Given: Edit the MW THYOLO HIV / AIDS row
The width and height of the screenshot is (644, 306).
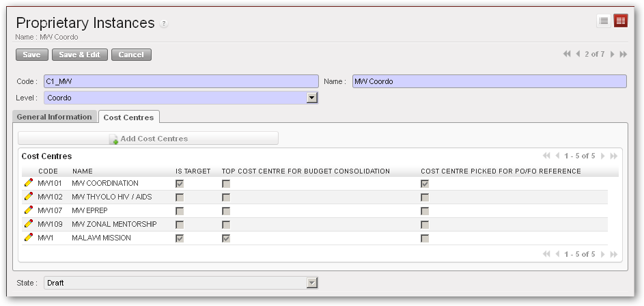Looking at the screenshot, I should (29, 197).
